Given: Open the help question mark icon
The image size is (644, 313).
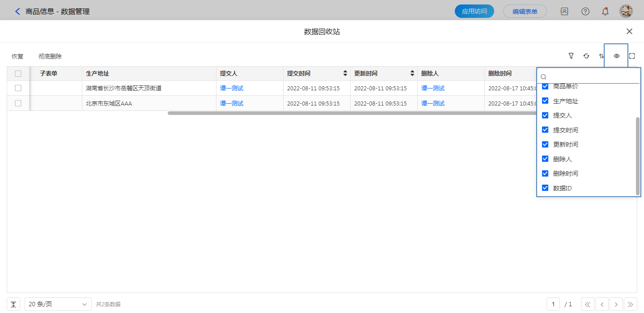Looking at the screenshot, I should click(585, 12).
